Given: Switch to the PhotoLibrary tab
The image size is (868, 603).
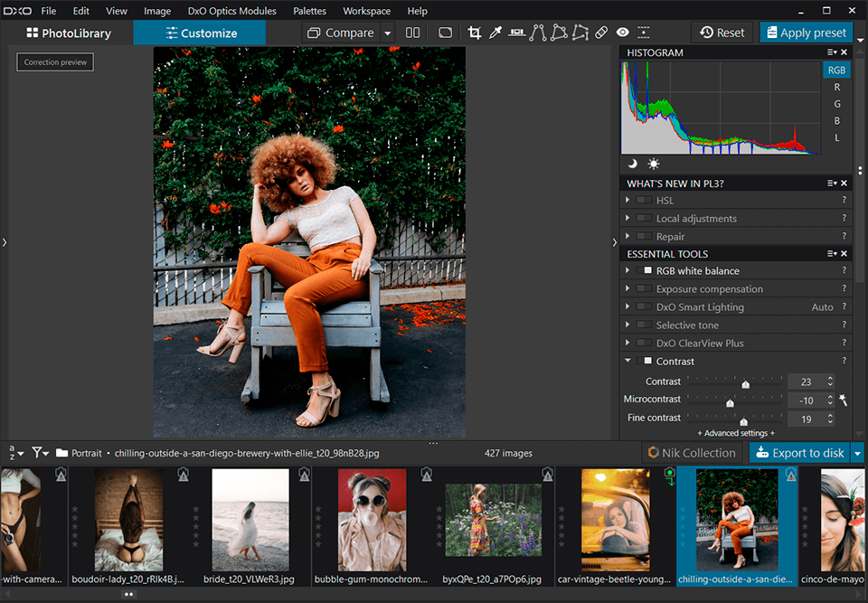Looking at the screenshot, I should pos(71,32).
